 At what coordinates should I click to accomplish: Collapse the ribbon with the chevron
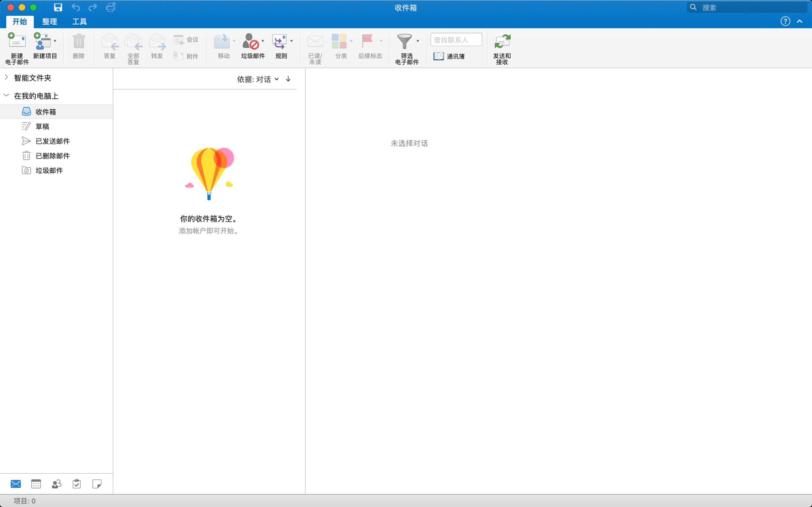coord(800,21)
